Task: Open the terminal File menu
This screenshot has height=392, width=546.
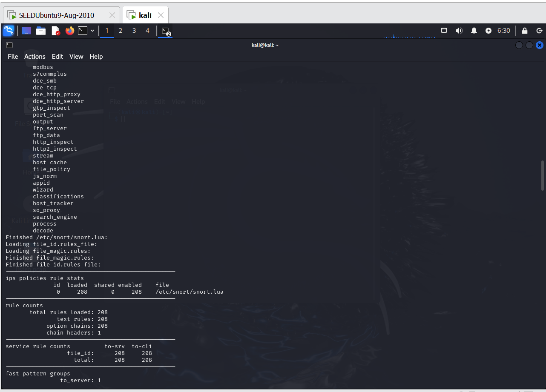Action: click(x=13, y=57)
